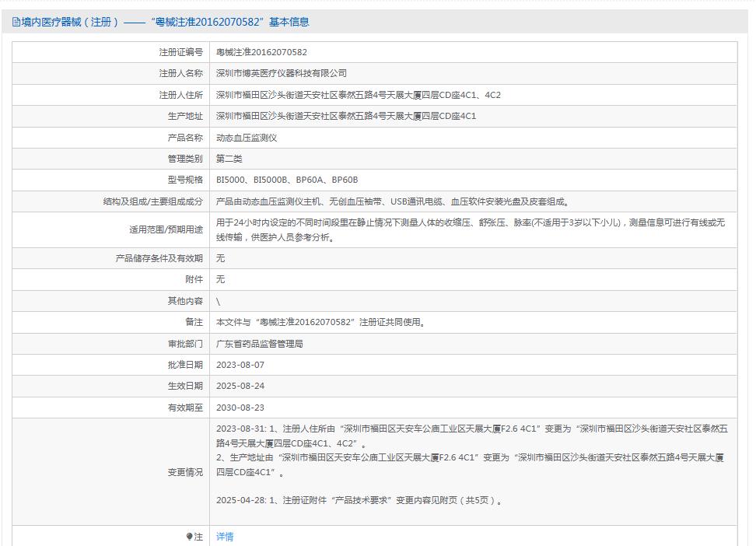The image size is (756, 546).
Task: Click the 注册人住所 address value
Action: tap(359, 95)
